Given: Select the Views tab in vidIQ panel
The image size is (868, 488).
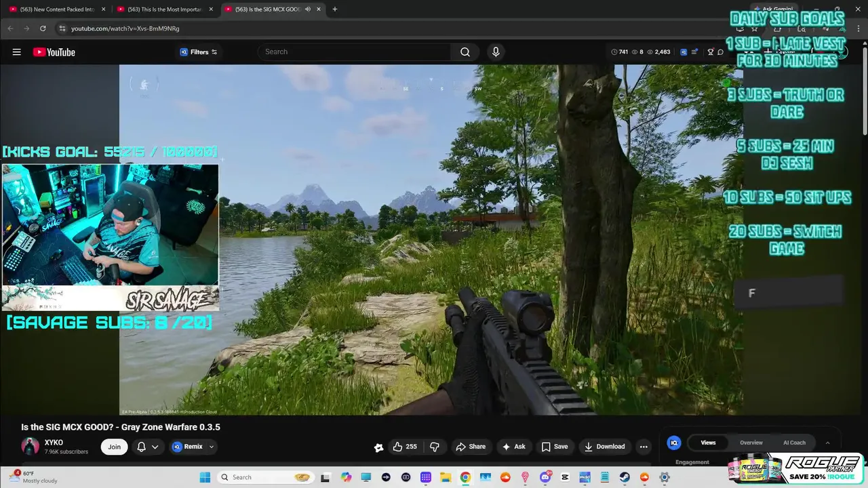Looking at the screenshot, I should click(x=708, y=443).
